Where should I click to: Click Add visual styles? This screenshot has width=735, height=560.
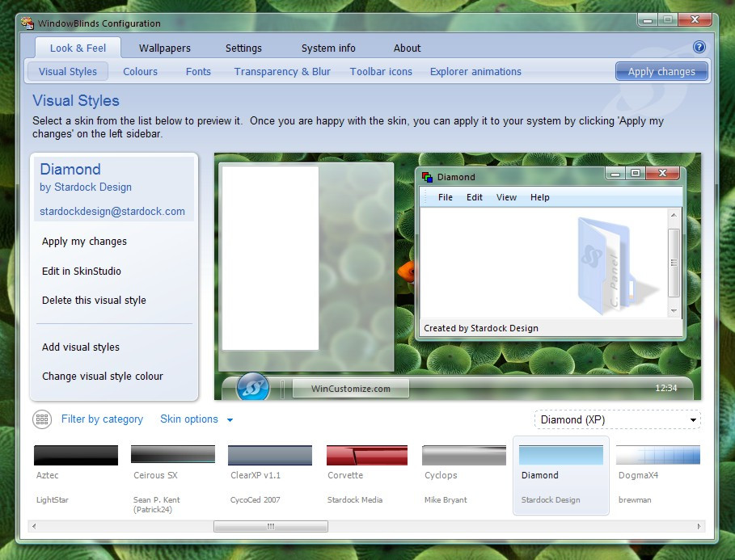[x=81, y=347]
